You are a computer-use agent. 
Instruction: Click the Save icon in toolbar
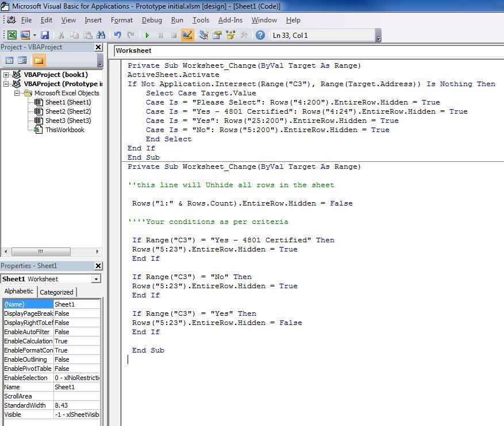(x=45, y=35)
